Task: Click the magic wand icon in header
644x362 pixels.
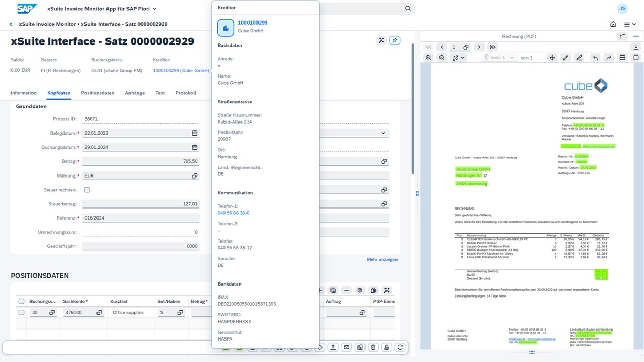Action: [381, 40]
